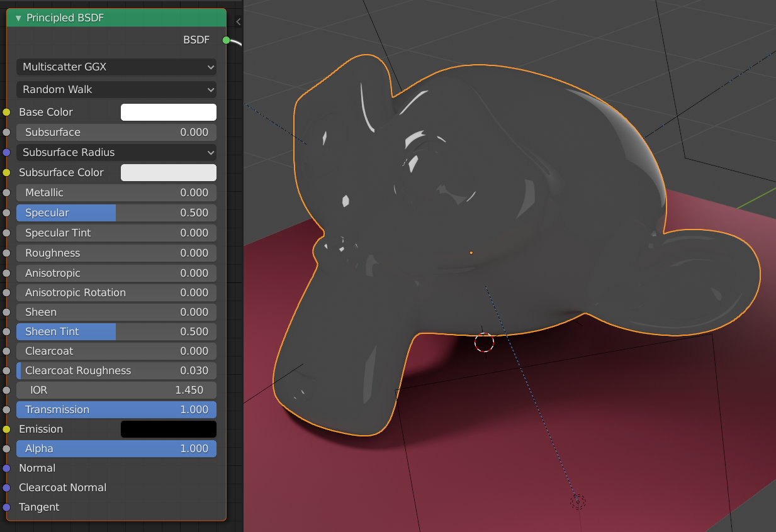This screenshot has width=776, height=532.
Task: Click the Clearcoat Normal input socket
Action: 6,487
